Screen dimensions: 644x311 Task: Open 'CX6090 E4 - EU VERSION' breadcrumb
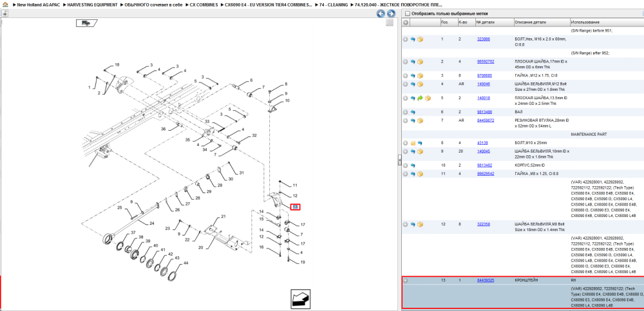click(268, 5)
